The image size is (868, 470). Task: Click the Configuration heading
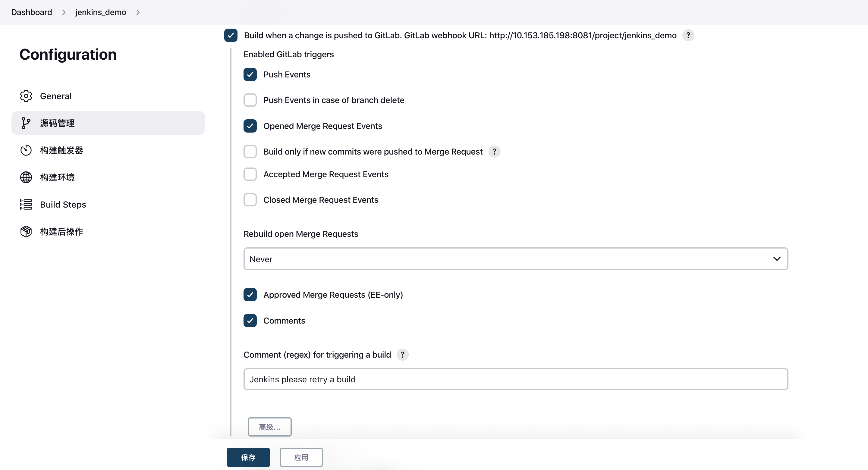click(x=68, y=54)
